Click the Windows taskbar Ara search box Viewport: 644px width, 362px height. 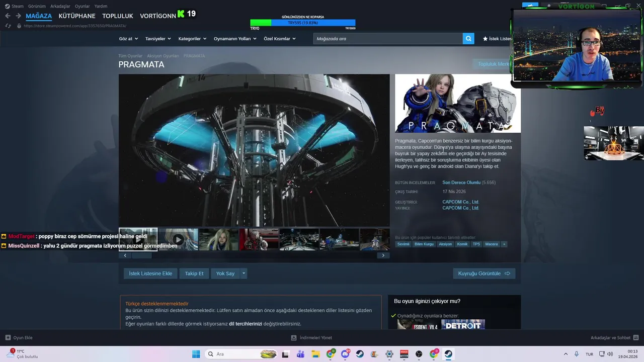pos(242,354)
